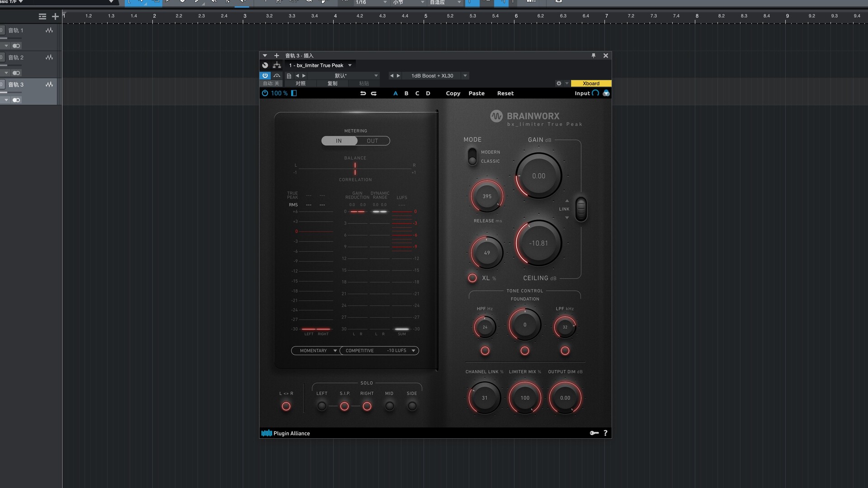
Task: Enable the XL % button
Action: (x=472, y=278)
